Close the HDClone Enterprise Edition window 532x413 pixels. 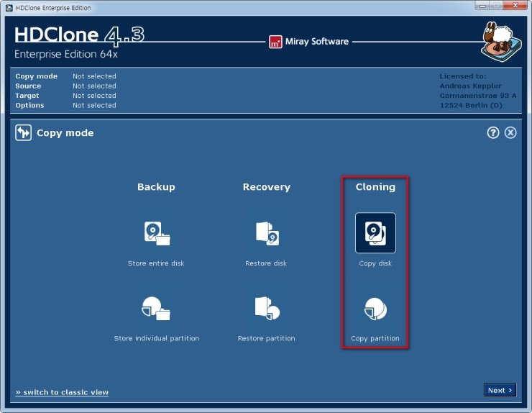point(515,6)
